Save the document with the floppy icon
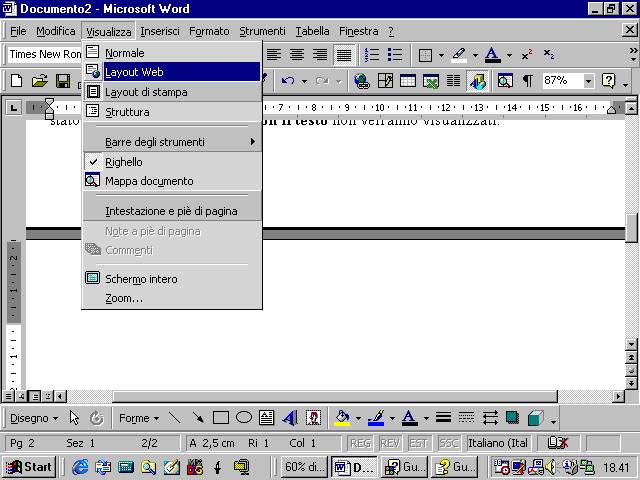Viewport: 640px width, 480px height. pyautogui.click(x=63, y=81)
